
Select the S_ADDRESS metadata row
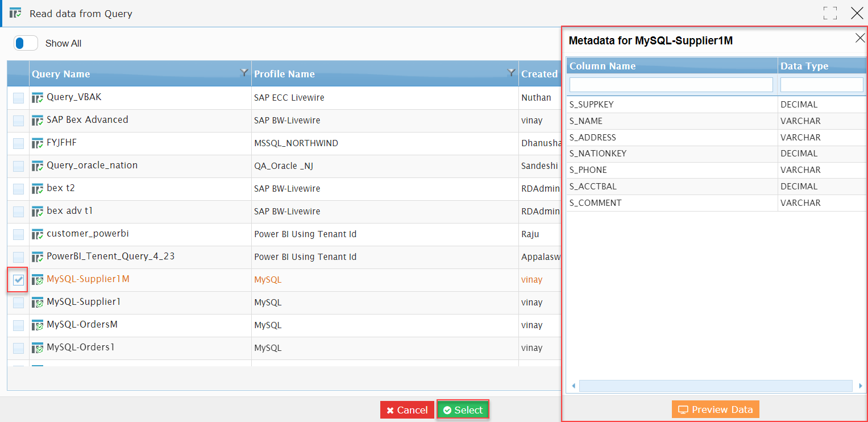coord(717,138)
